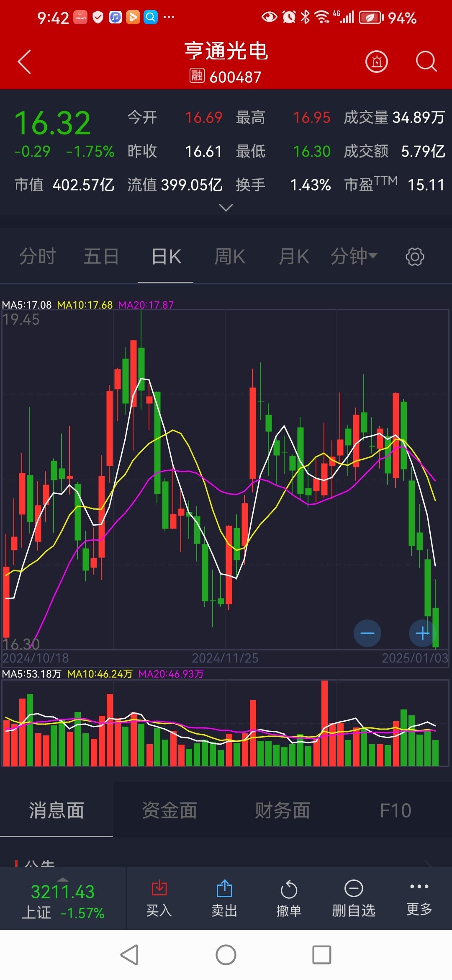Tap the 买入 buy icon
Screen dimensions: 452x980
point(159,887)
